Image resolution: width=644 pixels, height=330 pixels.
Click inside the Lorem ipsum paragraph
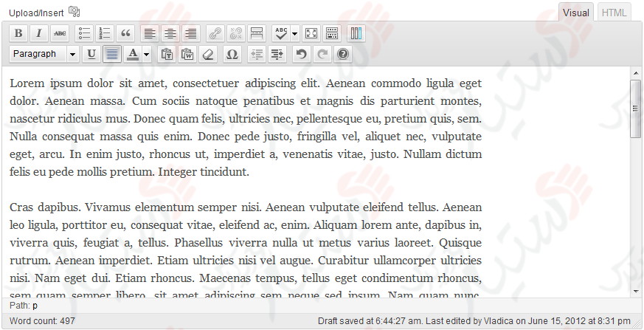[x=246, y=128]
